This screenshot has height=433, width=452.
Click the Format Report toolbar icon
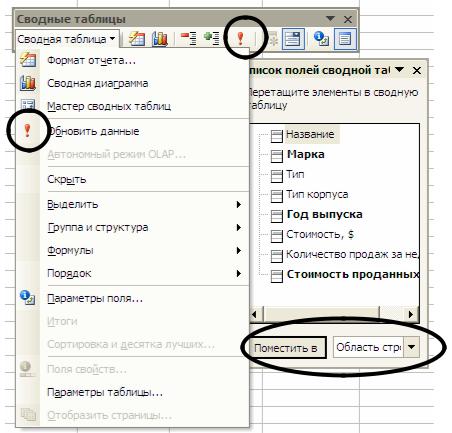tap(136, 39)
